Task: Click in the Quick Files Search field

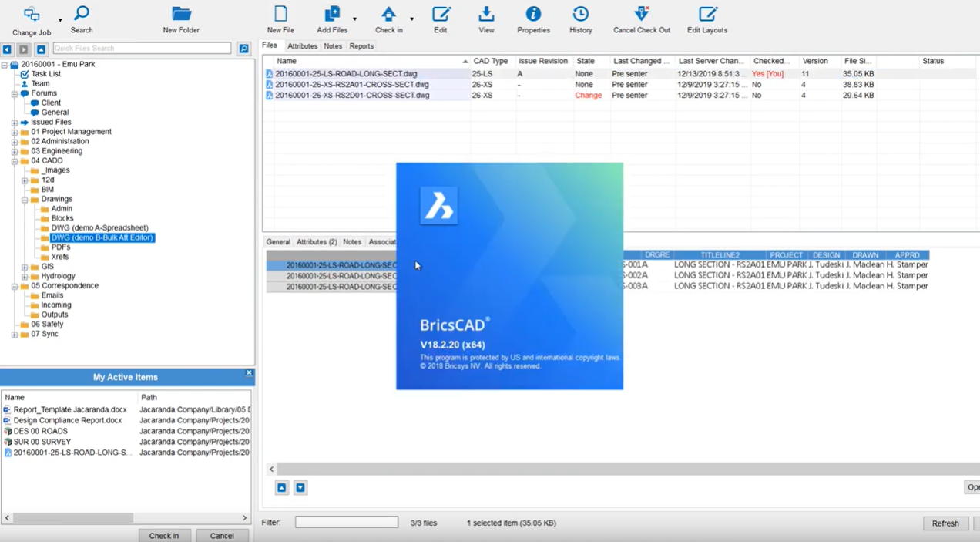Action: tap(142, 49)
